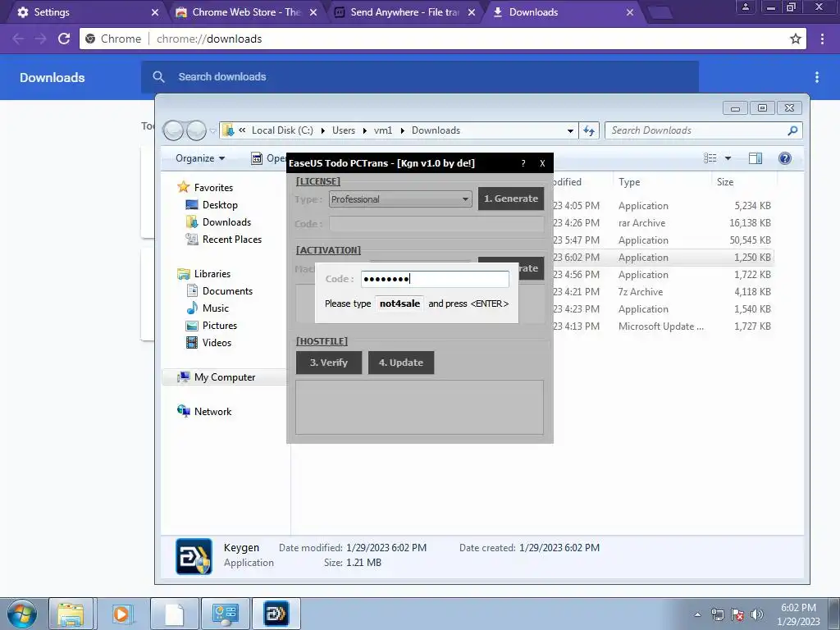Select Videos library
Viewport: 840px width, 630px height.
tap(217, 342)
